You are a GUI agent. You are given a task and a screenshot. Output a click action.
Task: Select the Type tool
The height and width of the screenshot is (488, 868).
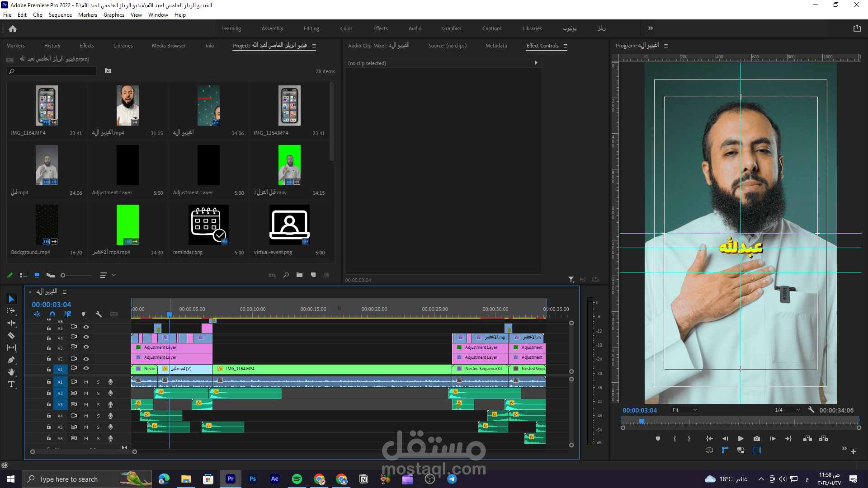(x=11, y=385)
